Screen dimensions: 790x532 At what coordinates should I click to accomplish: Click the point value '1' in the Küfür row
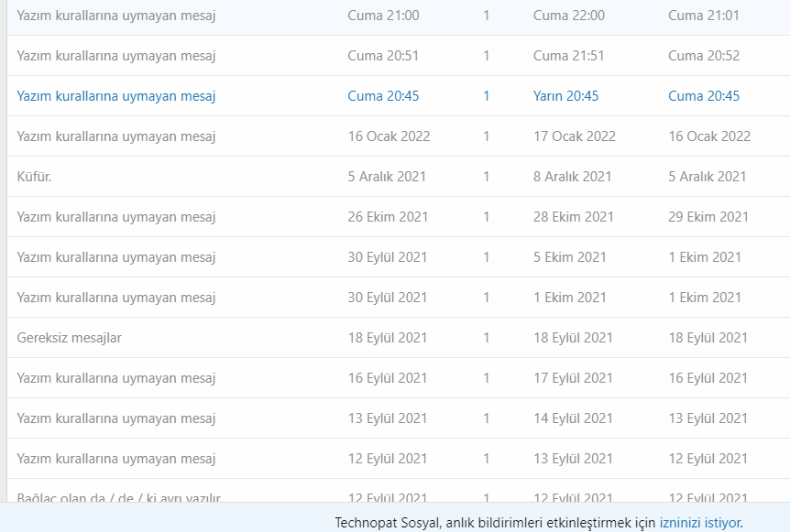tap(487, 177)
